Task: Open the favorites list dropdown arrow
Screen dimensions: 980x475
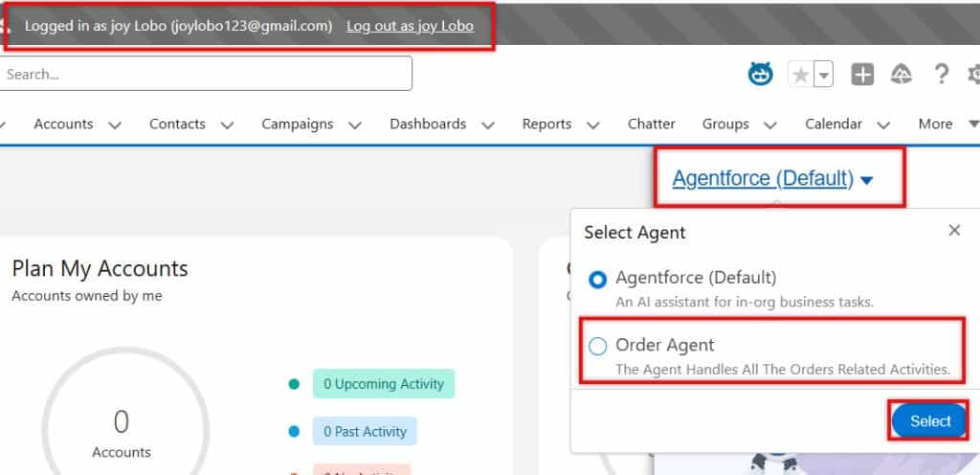Action: [x=824, y=75]
